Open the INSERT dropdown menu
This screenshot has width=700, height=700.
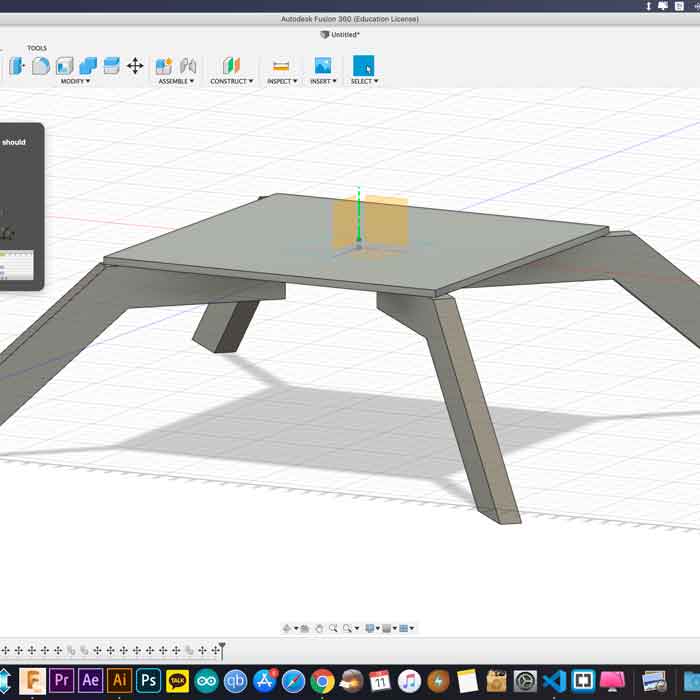coord(323,81)
